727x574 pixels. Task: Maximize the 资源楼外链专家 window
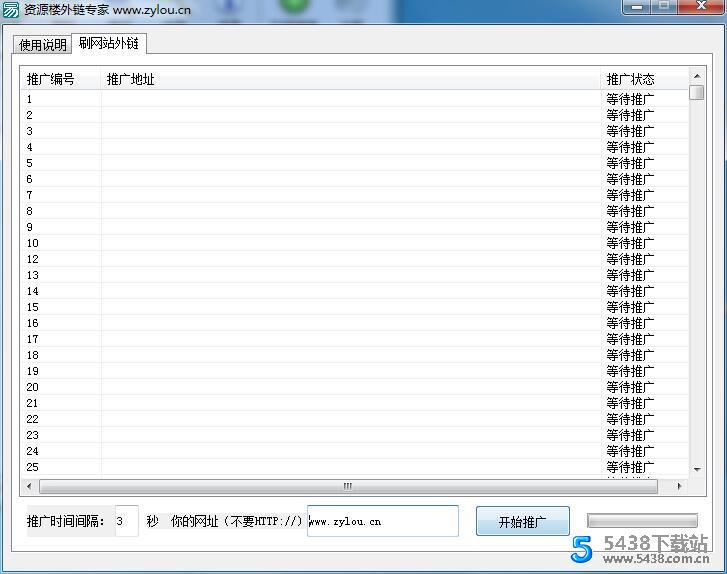coord(664,7)
